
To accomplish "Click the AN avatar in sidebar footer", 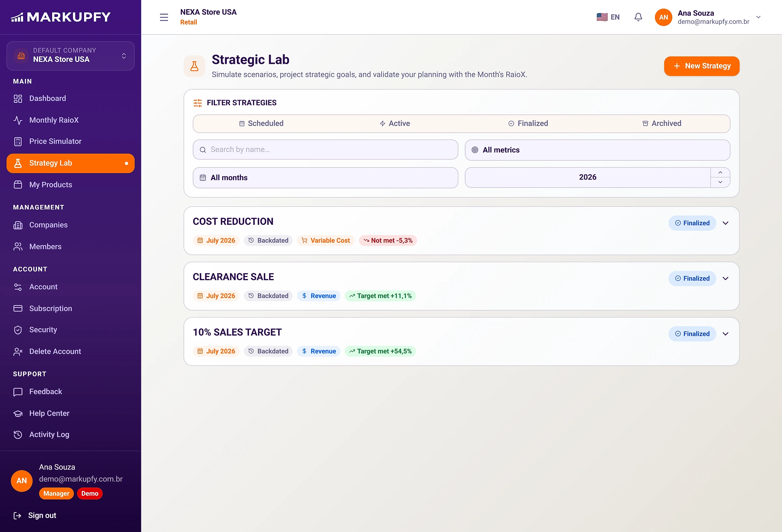I will click(22, 481).
